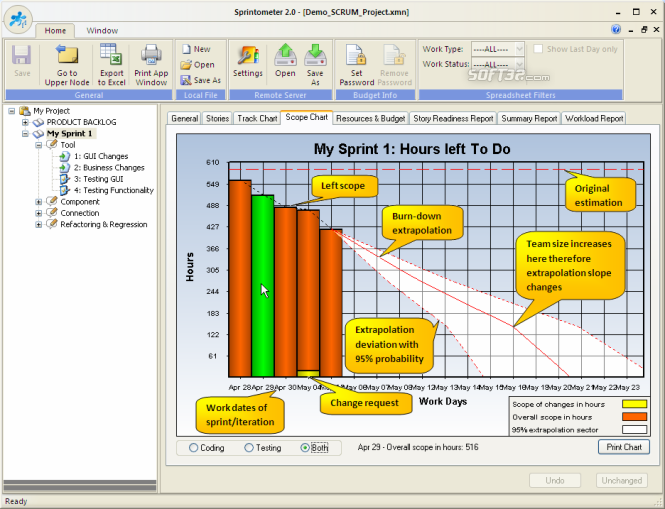Open story 3: Testing GUI
Screen dimensions: 665x509
(x=98, y=179)
